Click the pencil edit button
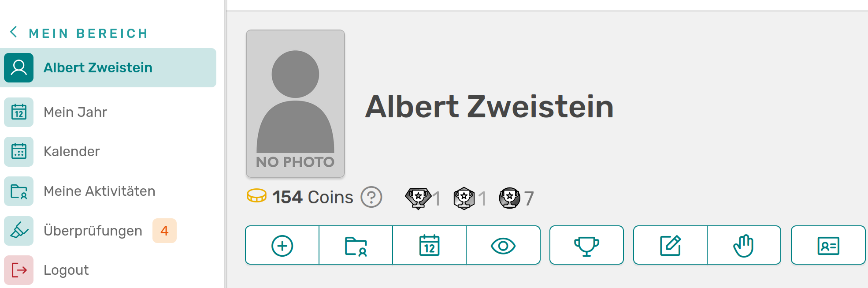The width and height of the screenshot is (868, 288). tap(670, 246)
